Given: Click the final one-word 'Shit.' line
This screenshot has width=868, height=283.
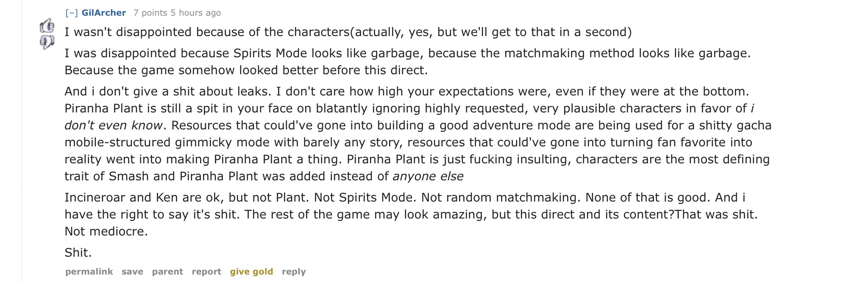Looking at the screenshot, I should (x=78, y=253).
